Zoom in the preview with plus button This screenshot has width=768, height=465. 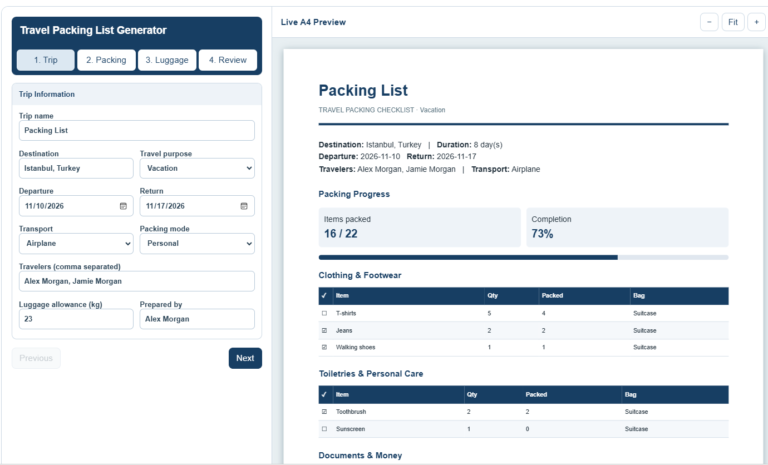[x=756, y=22]
